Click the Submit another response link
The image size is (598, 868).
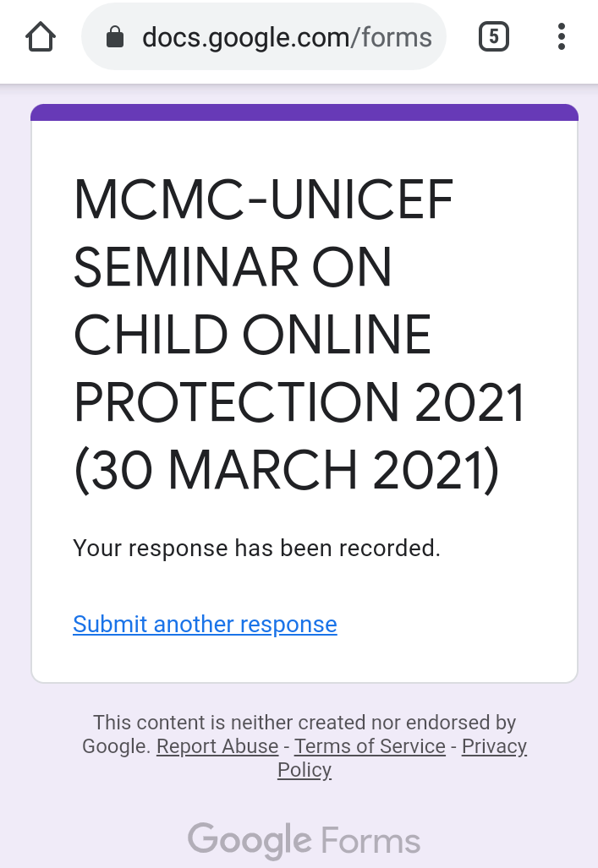pyautogui.click(x=205, y=625)
